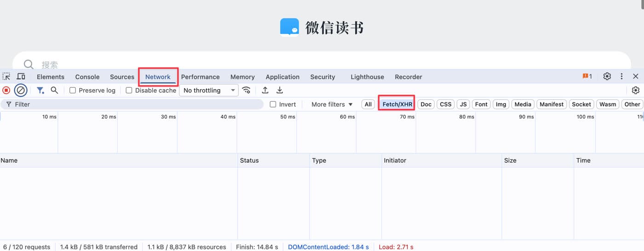
Task: Sort by the Initiator column header
Action: tap(442, 160)
